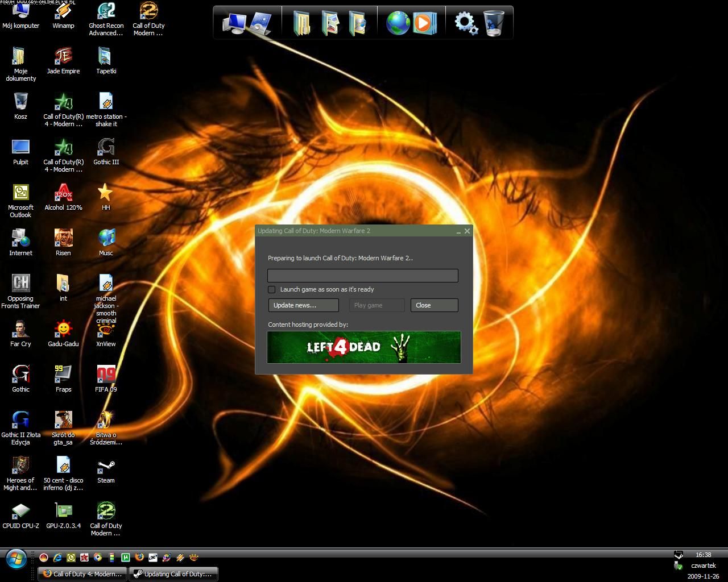The width and height of the screenshot is (728, 582).
Task: Switch to Call of Duty 4 taskbar item
Action: pos(82,574)
